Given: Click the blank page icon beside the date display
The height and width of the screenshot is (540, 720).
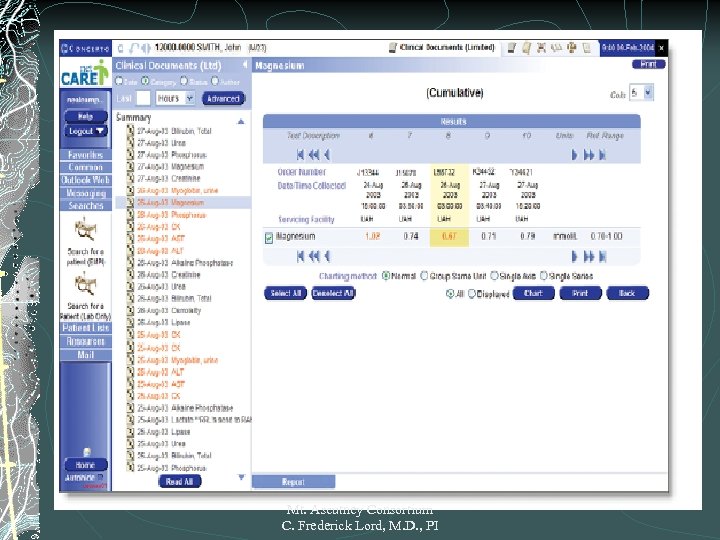Looking at the screenshot, I should pyautogui.click(x=586, y=48).
